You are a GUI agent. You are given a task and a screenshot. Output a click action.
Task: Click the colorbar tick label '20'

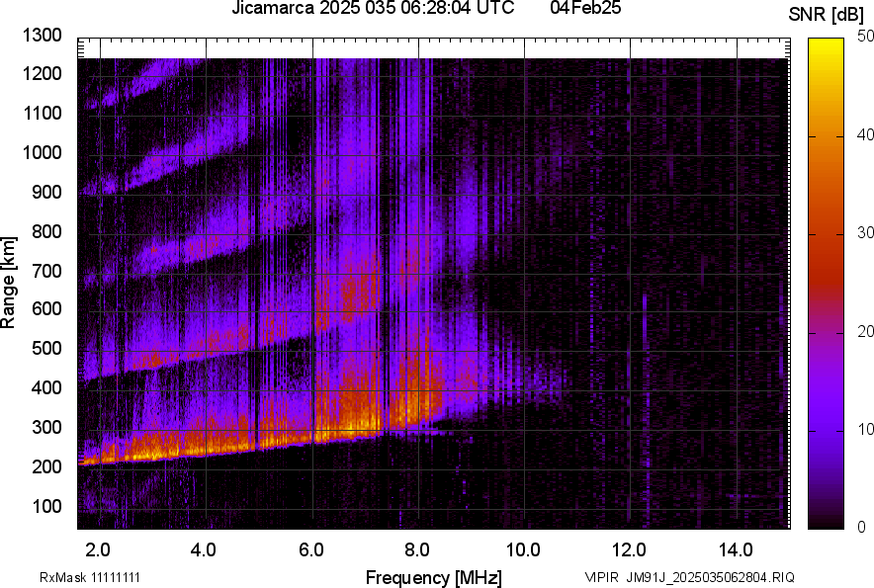[x=864, y=331]
